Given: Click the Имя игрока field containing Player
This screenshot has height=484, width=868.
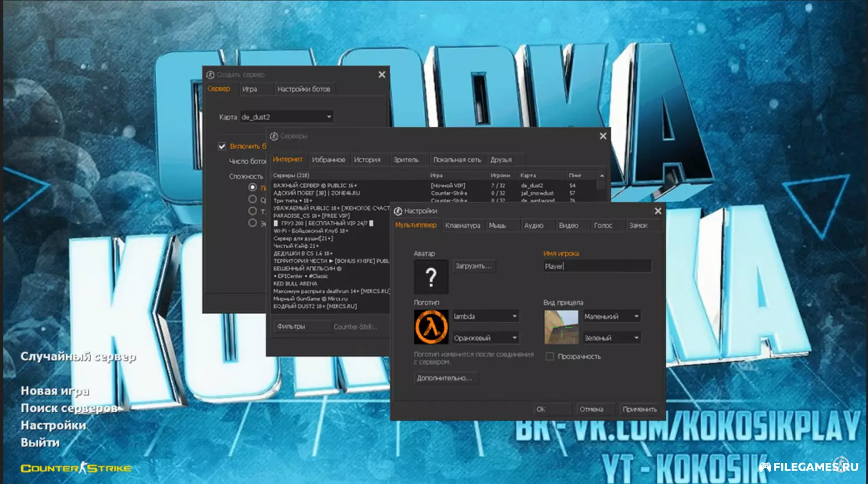Looking at the screenshot, I should click(597, 266).
